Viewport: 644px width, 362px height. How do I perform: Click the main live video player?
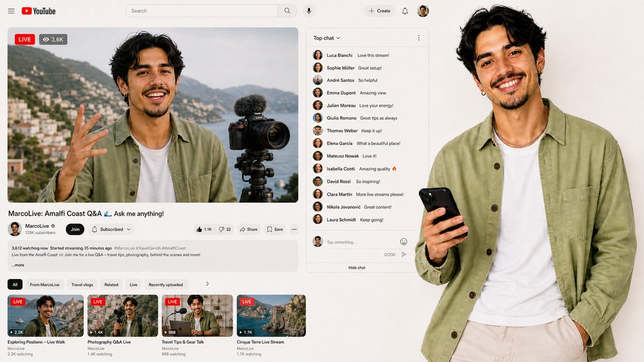pyautogui.click(x=153, y=115)
